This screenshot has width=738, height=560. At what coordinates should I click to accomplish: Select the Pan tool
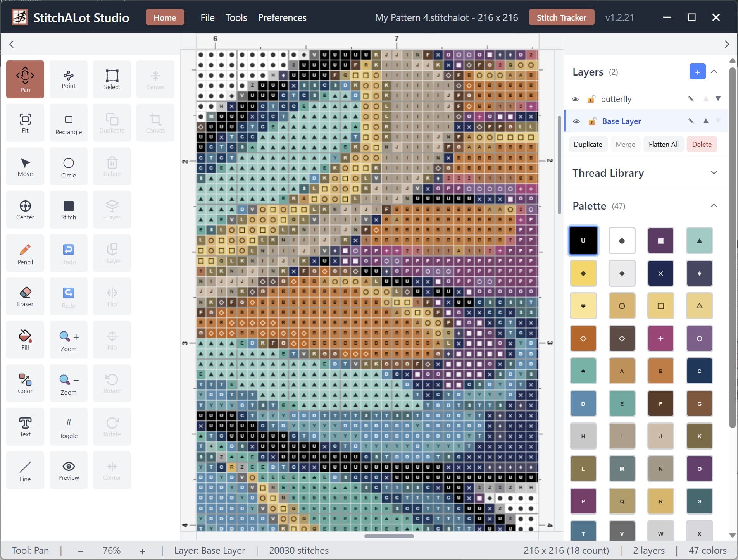pos(25,79)
